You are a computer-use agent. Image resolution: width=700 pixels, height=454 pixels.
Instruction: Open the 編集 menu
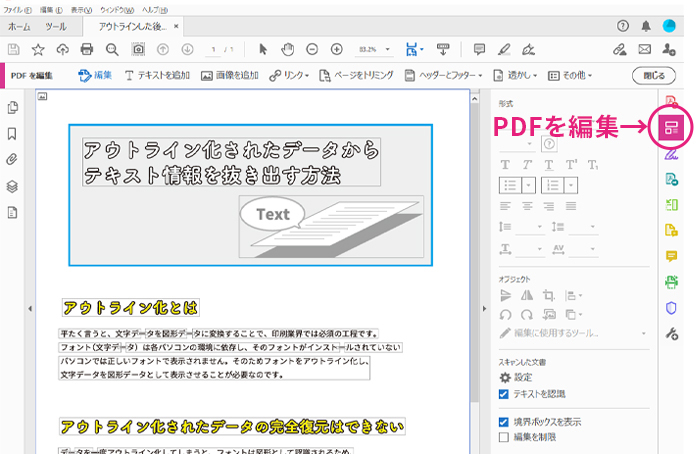pos(51,10)
